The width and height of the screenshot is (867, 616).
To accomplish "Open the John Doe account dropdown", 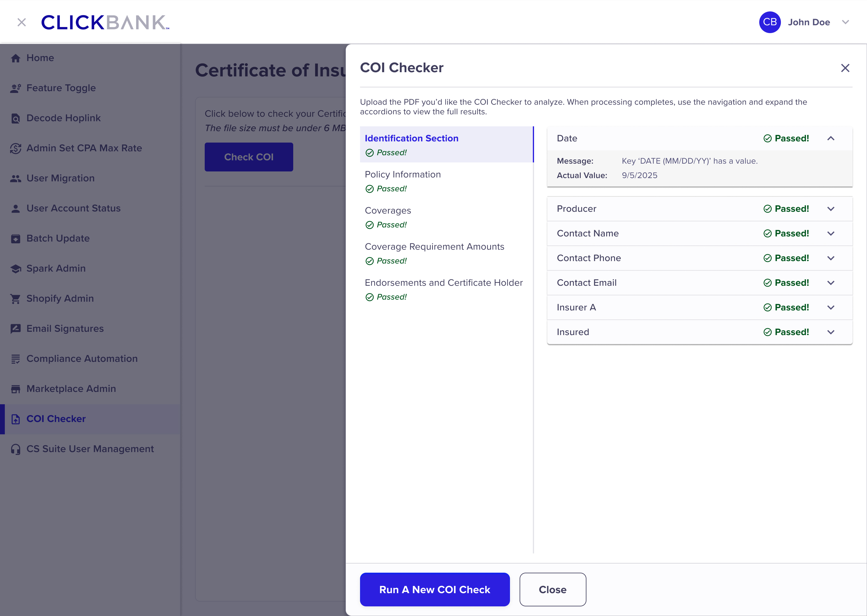I will click(845, 22).
